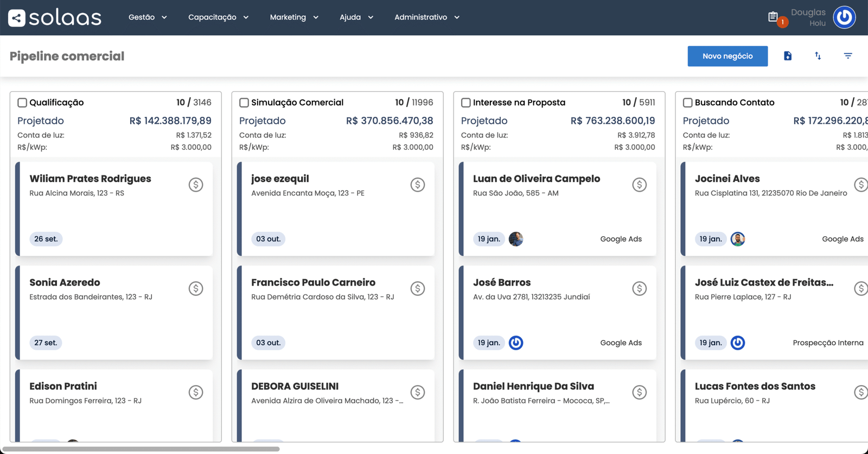Toggle the Interesse na Proposta checkbox

466,103
